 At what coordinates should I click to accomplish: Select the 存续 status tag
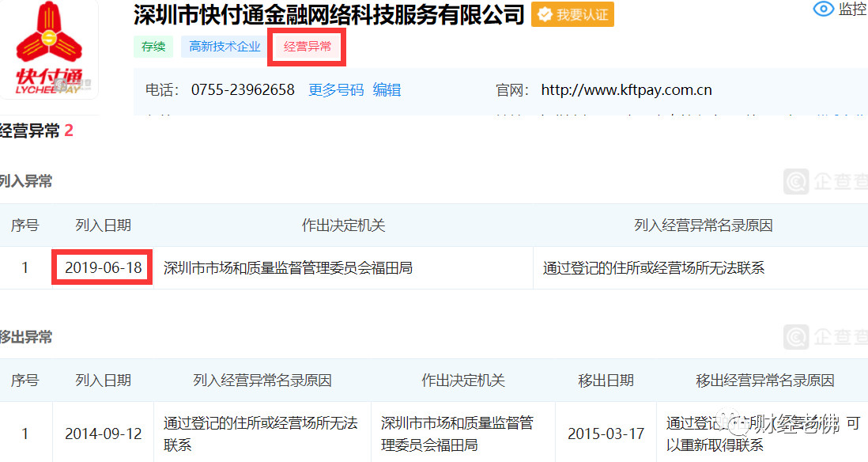click(x=153, y=47)
